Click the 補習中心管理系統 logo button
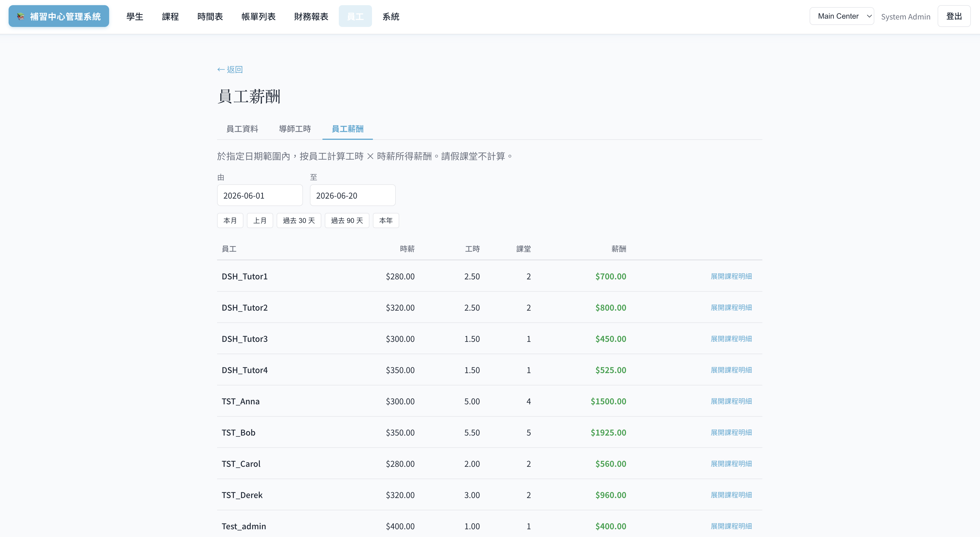Viewport: 980px width, 537px height. pyautogui.click(x=59, y=16)
